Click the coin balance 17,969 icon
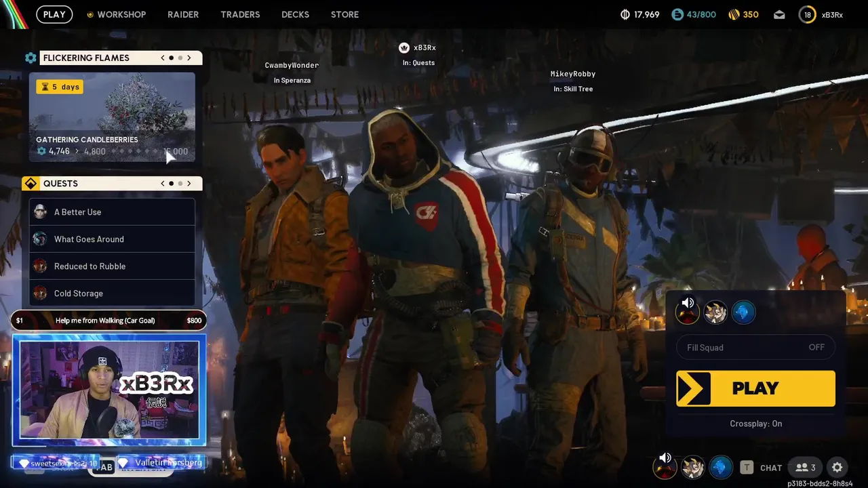The image size is (868, 488). click(625, 14)
